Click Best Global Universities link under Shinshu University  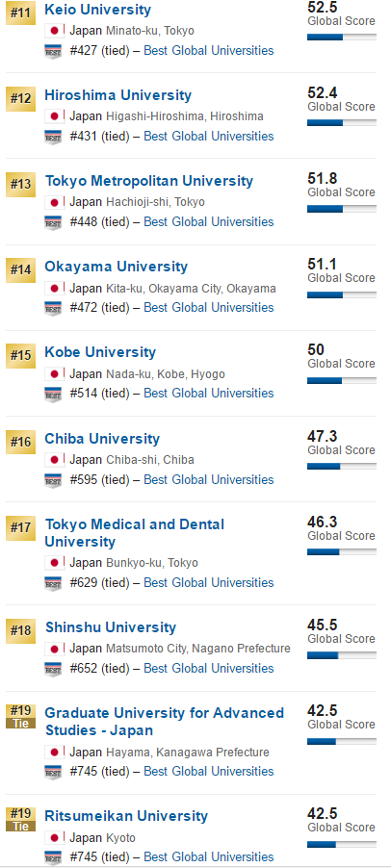[x=208, y=669]
